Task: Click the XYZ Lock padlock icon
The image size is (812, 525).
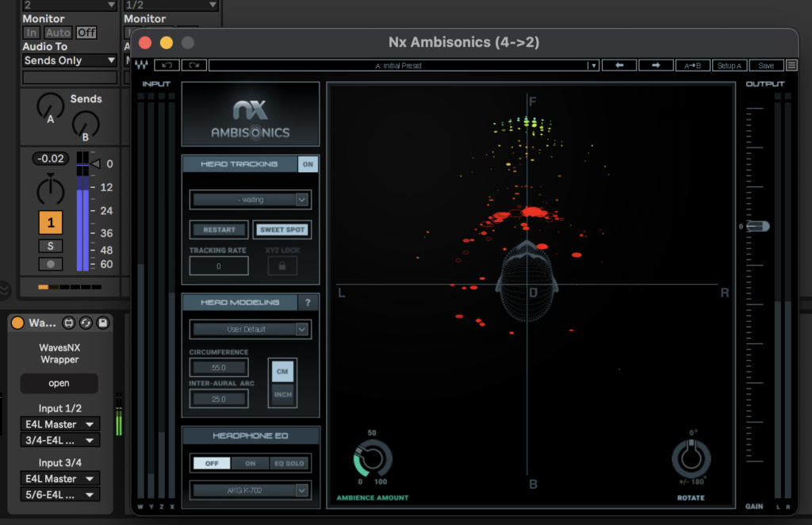Action: (282, 266)
